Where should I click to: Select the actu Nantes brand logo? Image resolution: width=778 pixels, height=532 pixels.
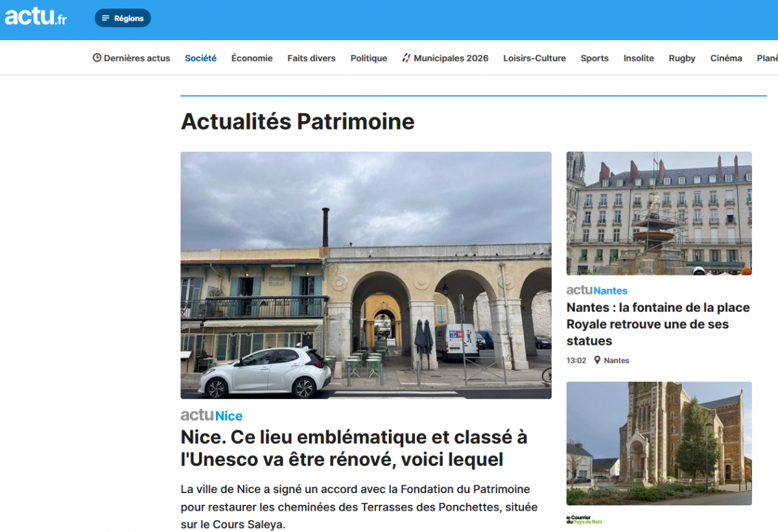596,290
